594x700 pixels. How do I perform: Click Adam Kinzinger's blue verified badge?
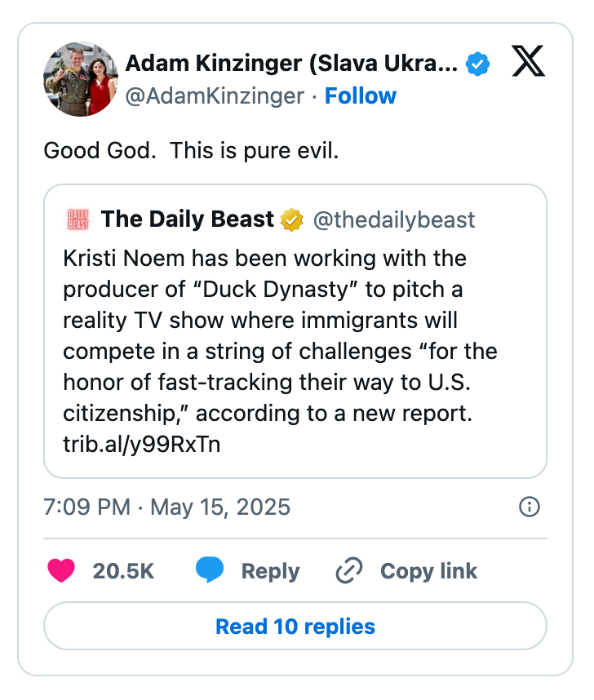(x=478, y=62)
